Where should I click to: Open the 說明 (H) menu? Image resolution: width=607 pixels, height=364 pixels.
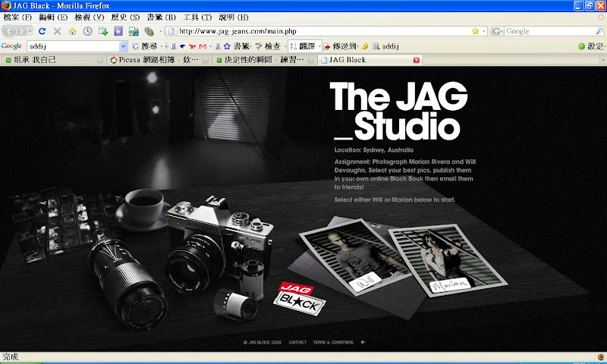[234, 17]
